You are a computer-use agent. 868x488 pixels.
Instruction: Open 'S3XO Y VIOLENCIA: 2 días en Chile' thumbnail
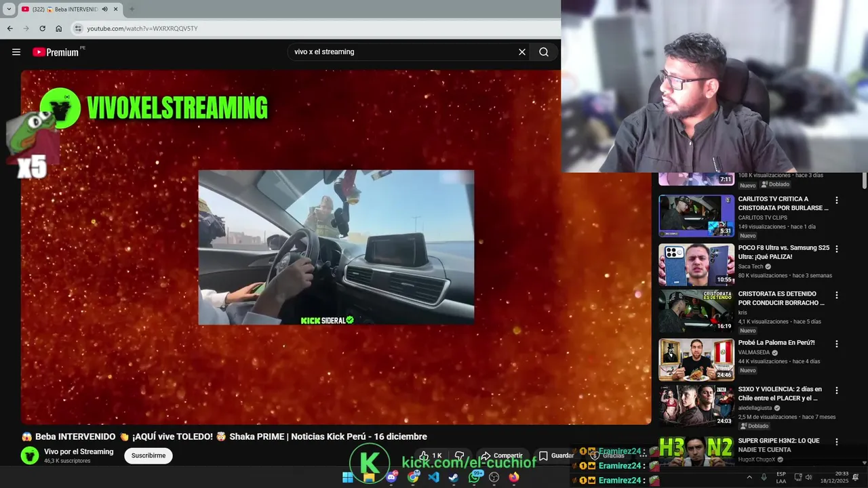pyautogui.click(x=696, y=406)
